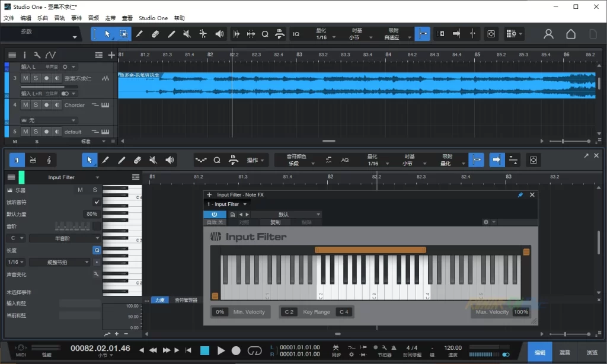The image size is (607, 364).
Task: Open the Studio One menu
Action: pos(154,18)
